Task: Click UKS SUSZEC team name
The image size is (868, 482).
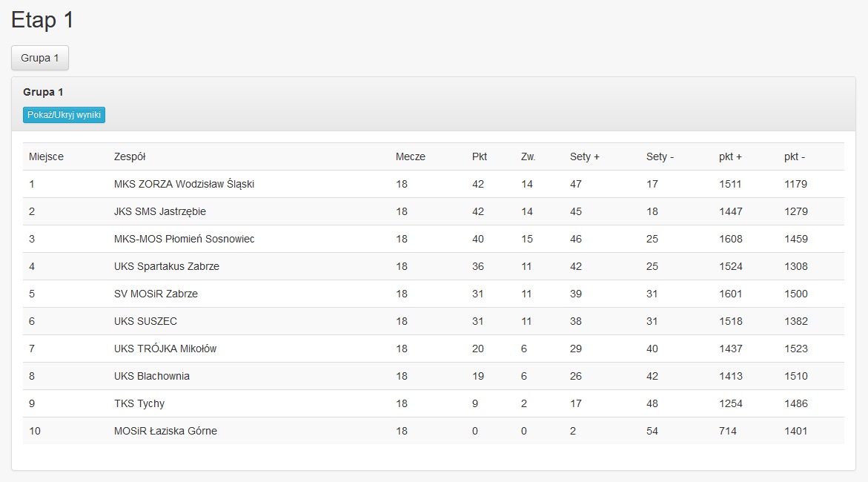Action: 145,321
